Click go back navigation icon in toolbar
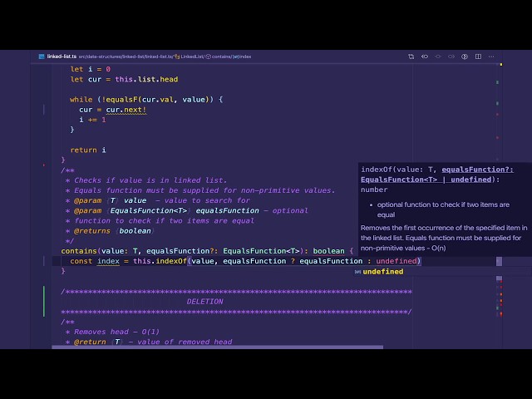Viewport: 532px width, 399px height. coord(425,57)
